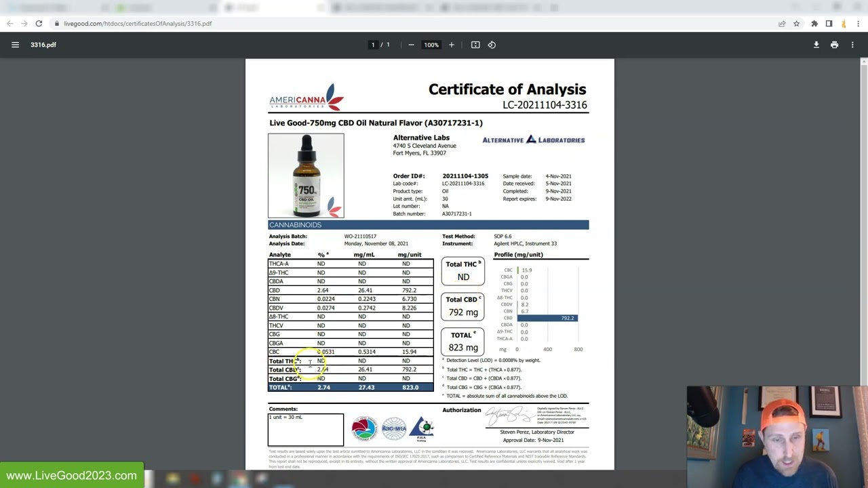Click the Comments box text
This screenshot has width=868, height=488.
coord(285,418)
